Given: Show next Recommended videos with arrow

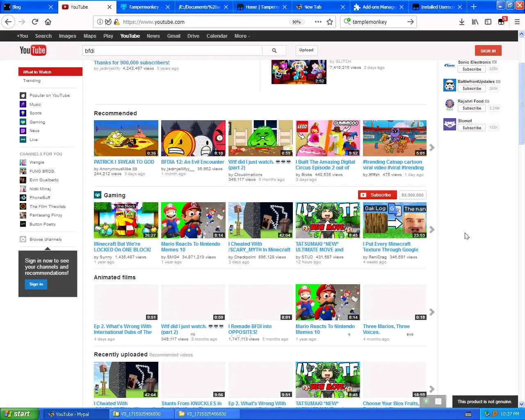Looking at the screenshot, I should 431,147.
